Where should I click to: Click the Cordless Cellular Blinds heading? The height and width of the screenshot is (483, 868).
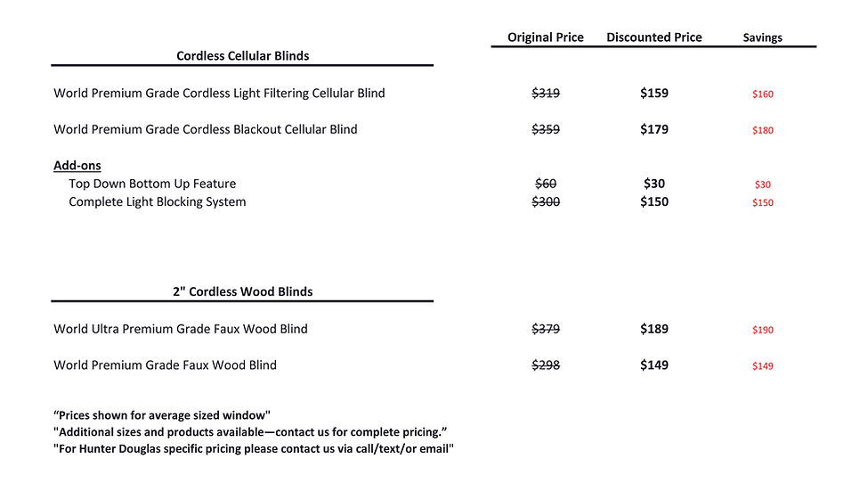tap(242, 56)
